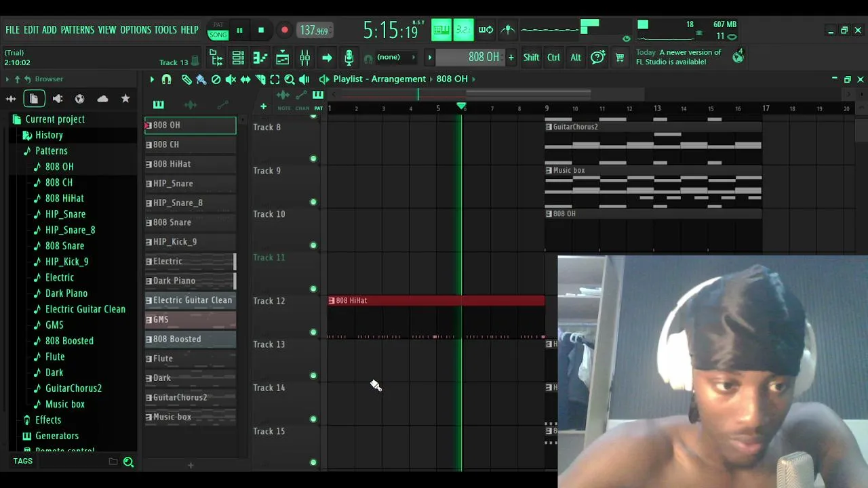
Task: Open the PATTERNS menu
Action: pos(77,30)
